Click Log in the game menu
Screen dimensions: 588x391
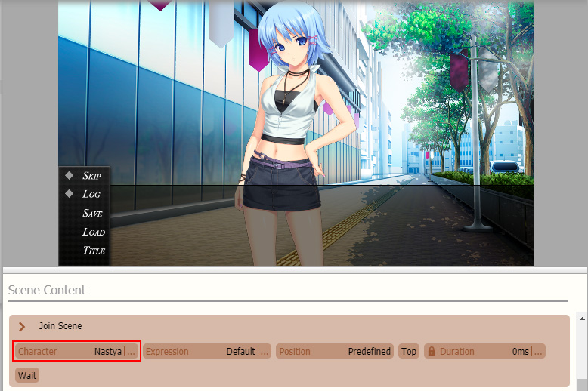coord(91,194)
